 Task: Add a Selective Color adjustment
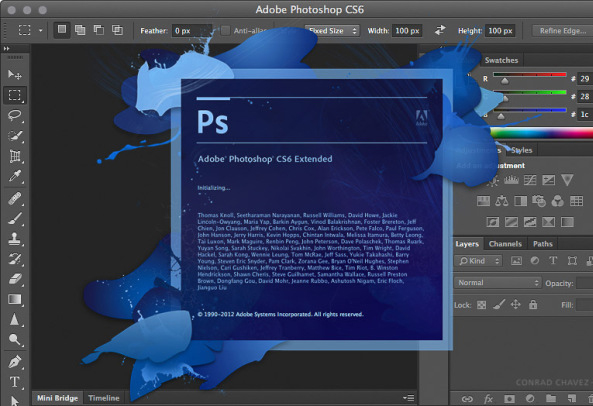coord(548,222)
